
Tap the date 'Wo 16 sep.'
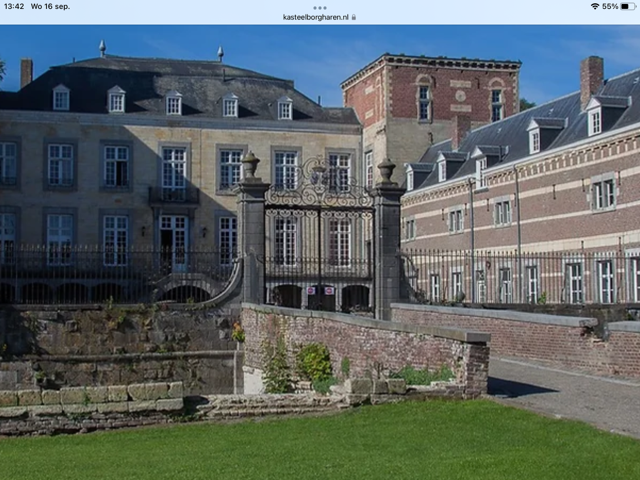point(50,7)
